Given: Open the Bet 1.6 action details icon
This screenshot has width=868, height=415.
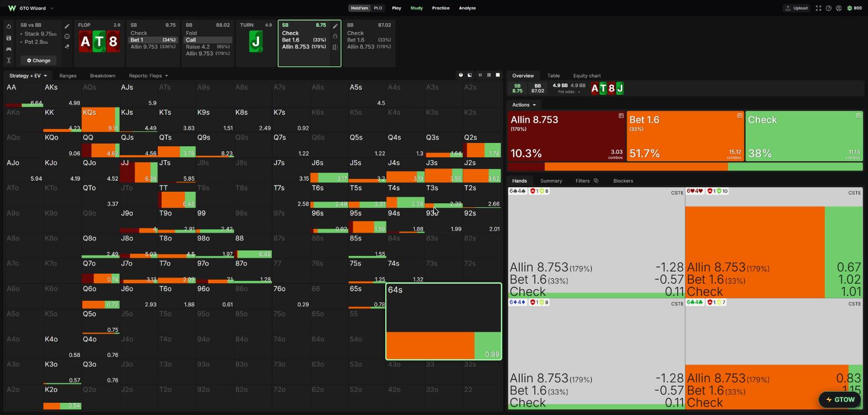Looking at the screenshot, I should pyautogui.click(x=740, y=116).
